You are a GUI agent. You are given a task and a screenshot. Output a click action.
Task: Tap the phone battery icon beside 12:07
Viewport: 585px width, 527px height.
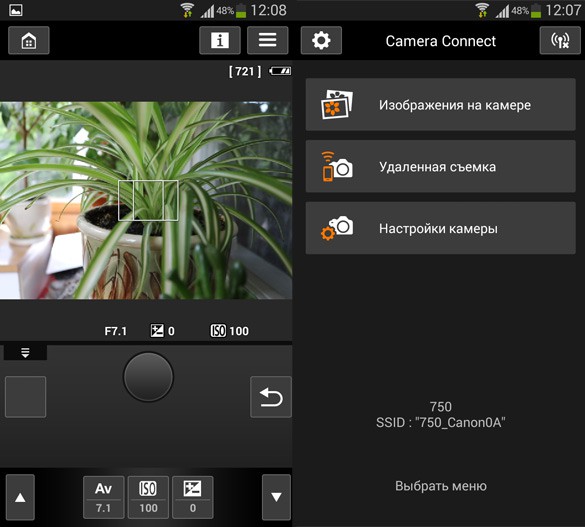click(536, 10)
